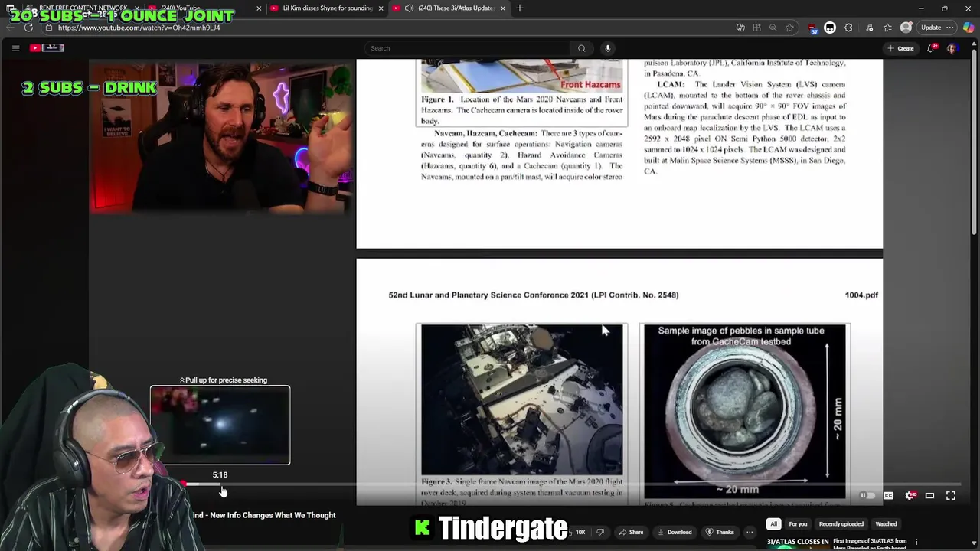
Task: Click the Share button
Action: click(631, 532)
